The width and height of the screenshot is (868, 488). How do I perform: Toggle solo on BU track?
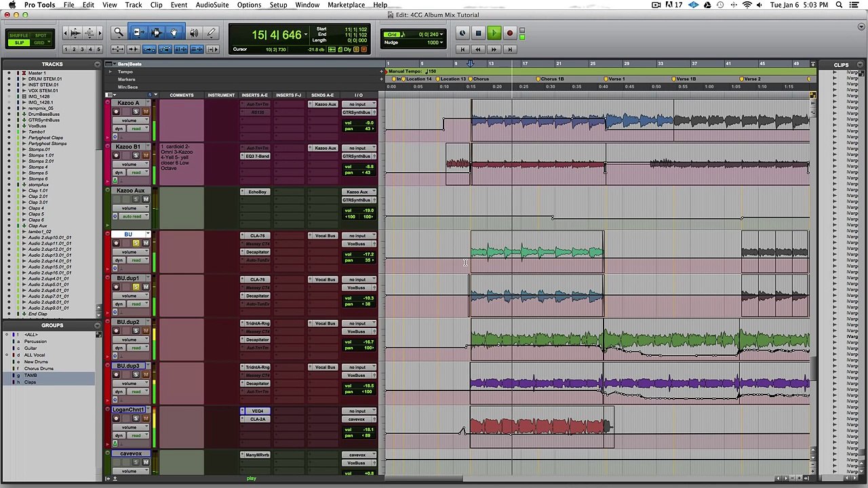coord(136,243)
